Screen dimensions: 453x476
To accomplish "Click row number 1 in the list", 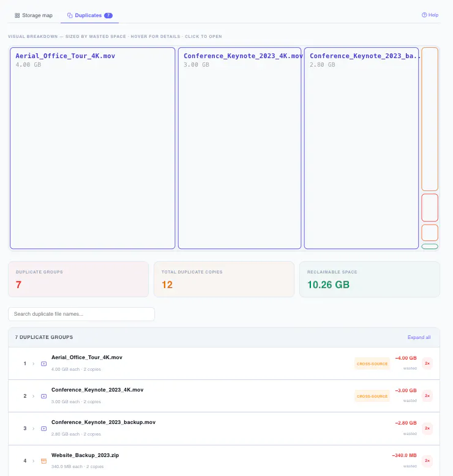I will click(x=25, y=363).
